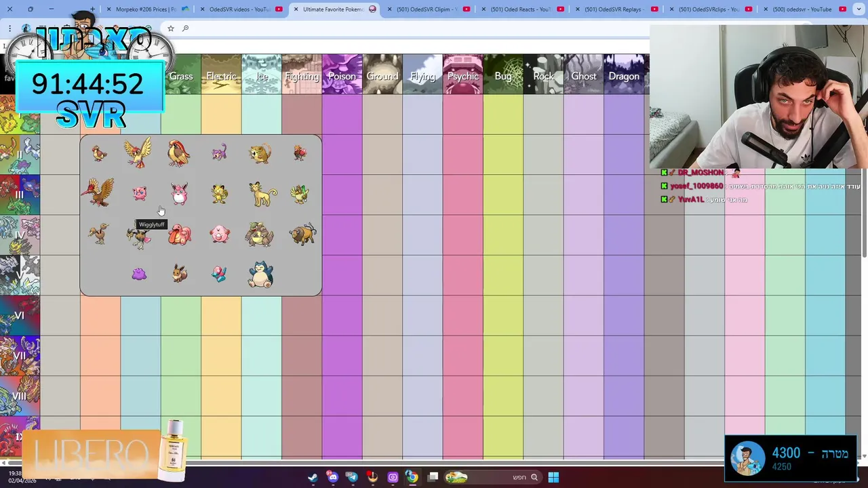Click the Grass type column header
Screen dimensions: 868x488
coord(181,75)
